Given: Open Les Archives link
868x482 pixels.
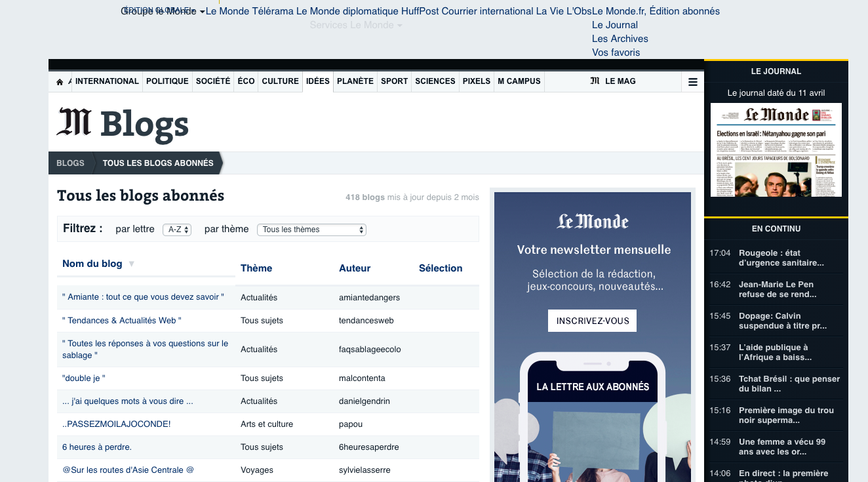Looking at the screenshot, I should (x=620, y=39).
